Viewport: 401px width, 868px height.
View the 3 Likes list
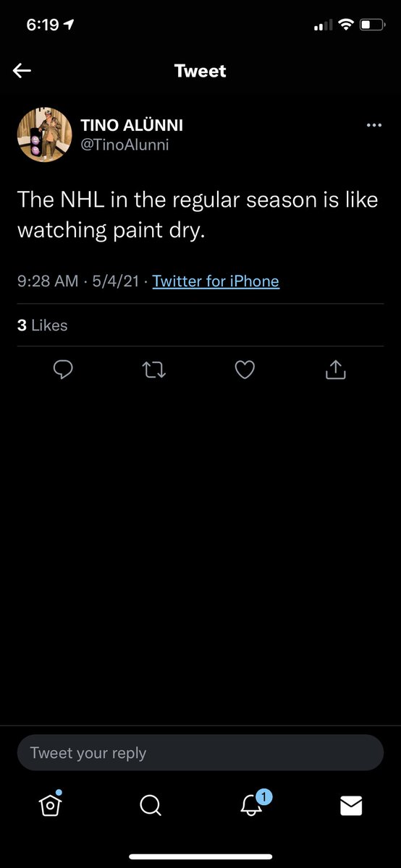(42, 325)
